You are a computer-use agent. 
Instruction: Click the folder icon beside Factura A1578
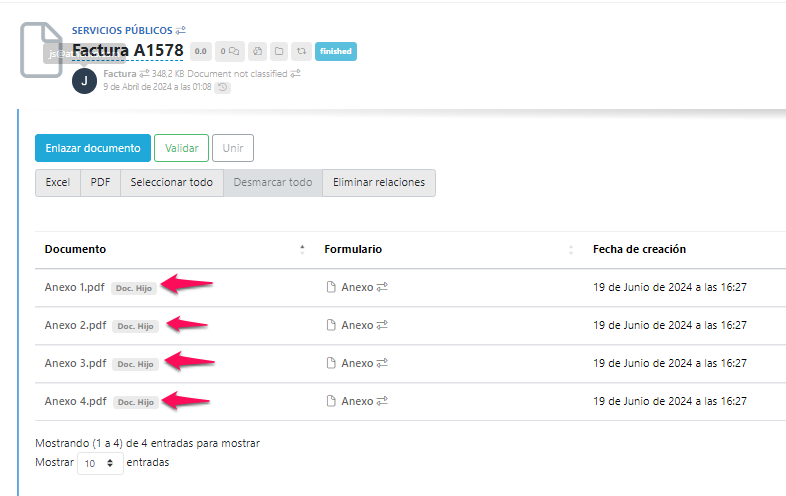point(279,51)
